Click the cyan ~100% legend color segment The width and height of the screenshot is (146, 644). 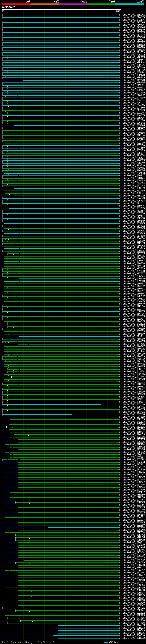(x=130, y=4)
